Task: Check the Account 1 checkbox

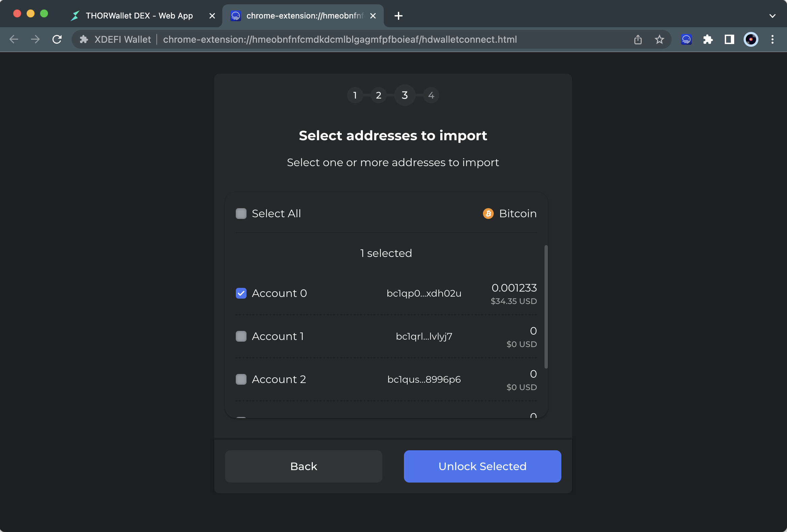Action: tap(241, 336)
